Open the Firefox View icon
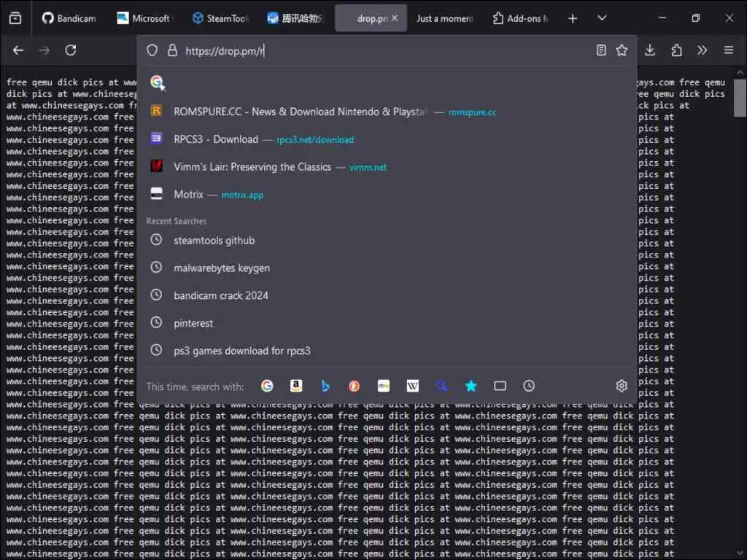Viewport: 747px width, 560px height. 15,18
